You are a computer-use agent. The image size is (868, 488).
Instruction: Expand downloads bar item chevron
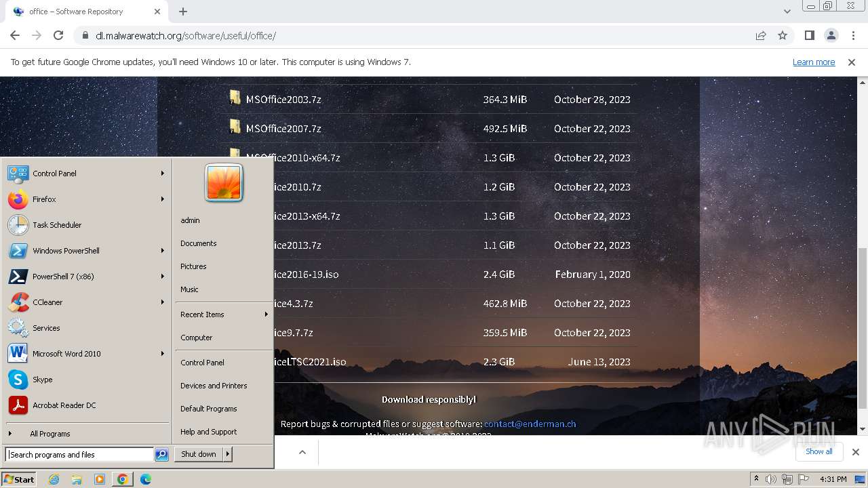click(x=302, y=452)
